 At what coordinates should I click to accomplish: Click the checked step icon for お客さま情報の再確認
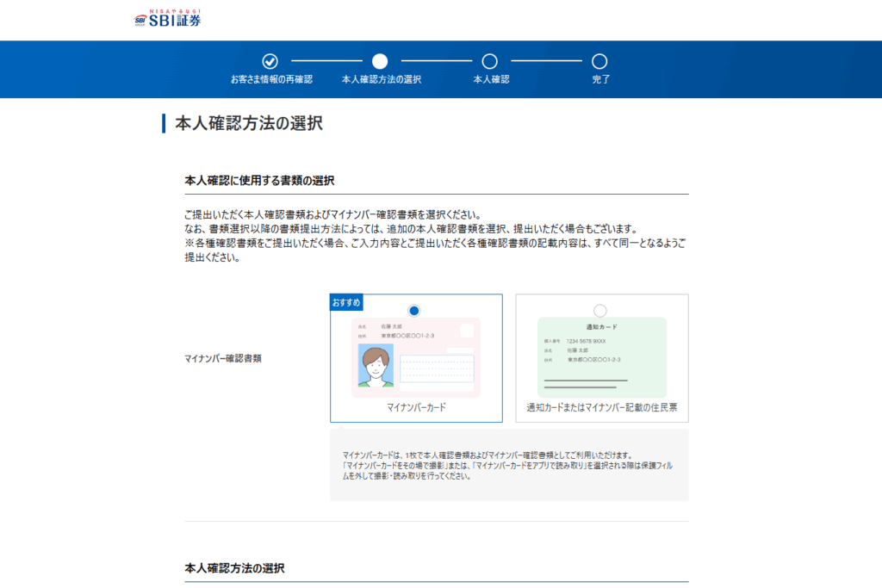click(270, 61)
